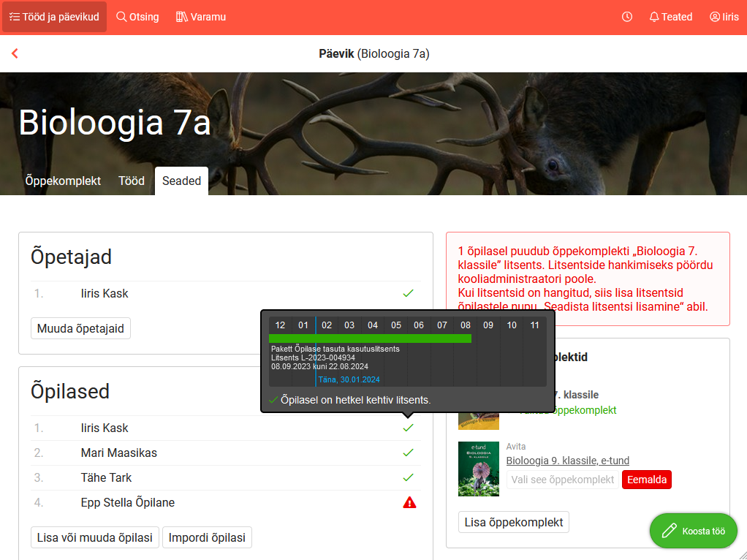Switch to the Õppekomplekt tab
The height and width of the screenshot is (560, 747).
(63, 181)
